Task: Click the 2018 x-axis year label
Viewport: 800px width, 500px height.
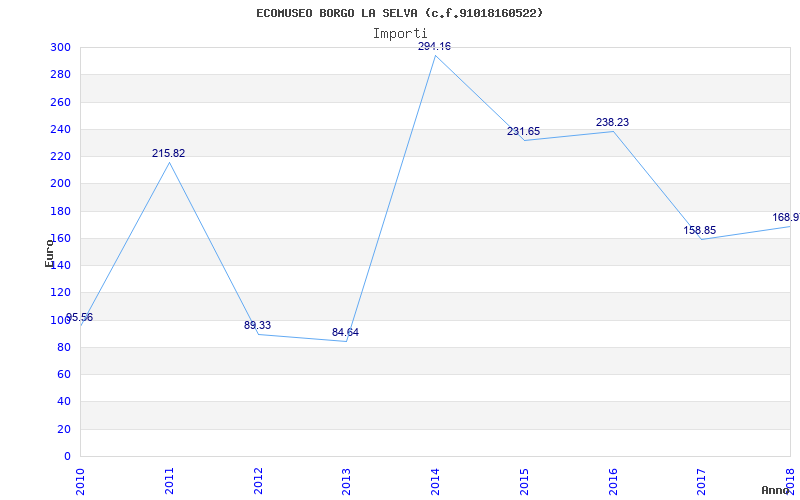Action: (790, 481)
